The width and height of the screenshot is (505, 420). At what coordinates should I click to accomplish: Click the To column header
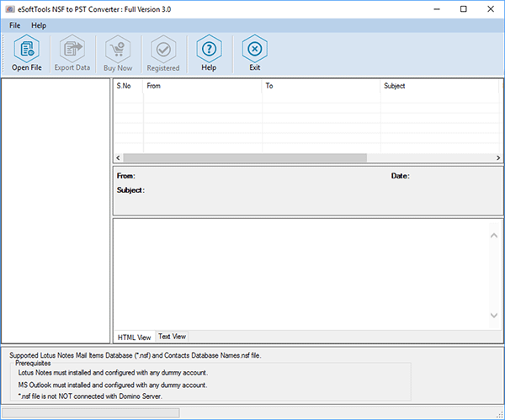[320, 86]
